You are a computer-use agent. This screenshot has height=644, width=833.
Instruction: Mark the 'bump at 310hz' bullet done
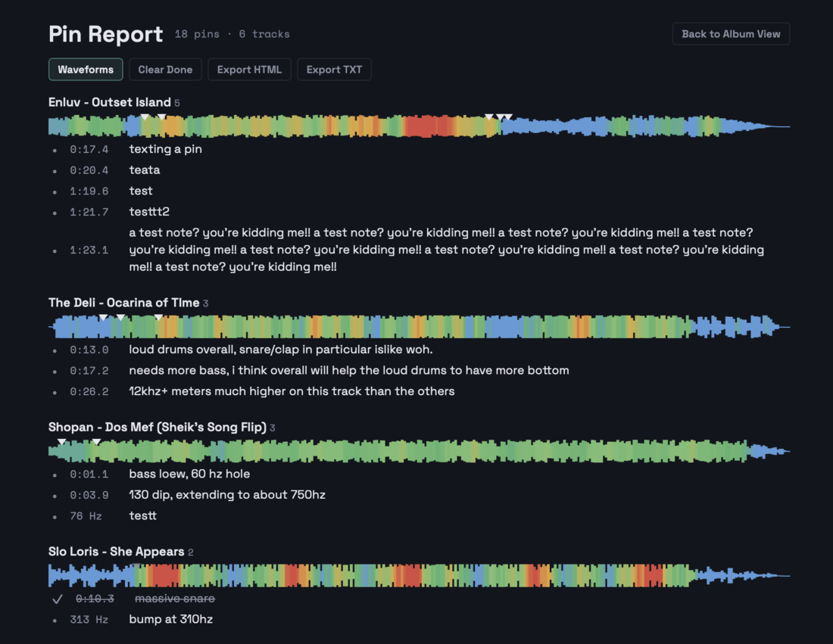tap(55, 620)
